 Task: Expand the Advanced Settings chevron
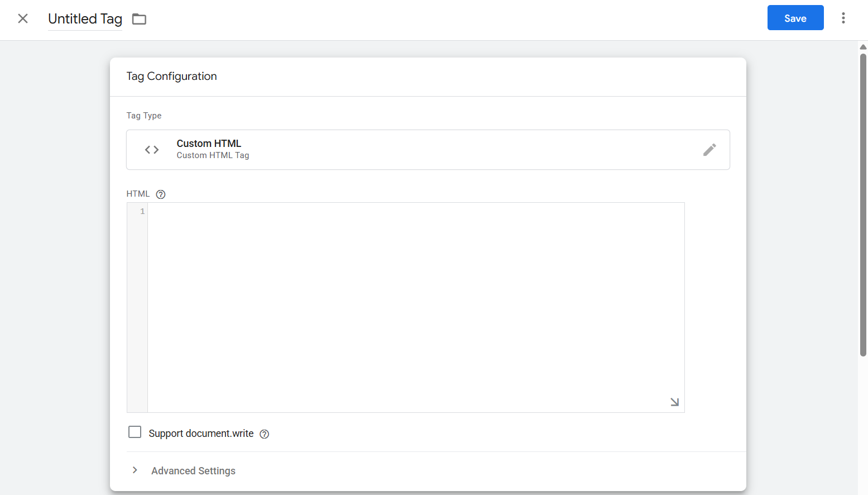pyautogui.click(x=135, y=470)
